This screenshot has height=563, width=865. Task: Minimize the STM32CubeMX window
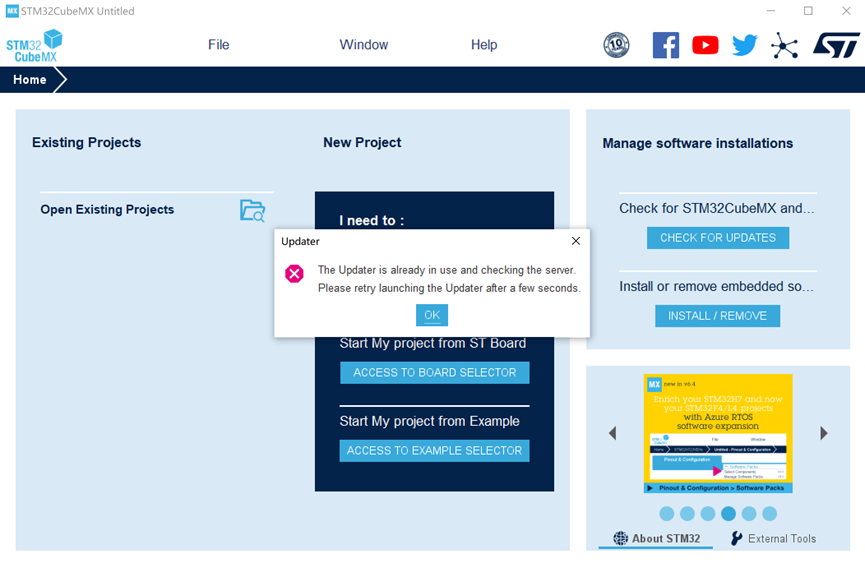coord(771,11)
